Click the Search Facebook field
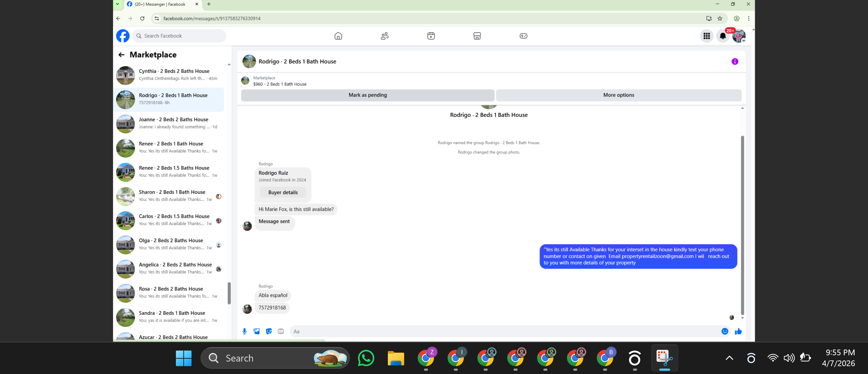The height and width of the screenshot is (374, 868). 179,36
